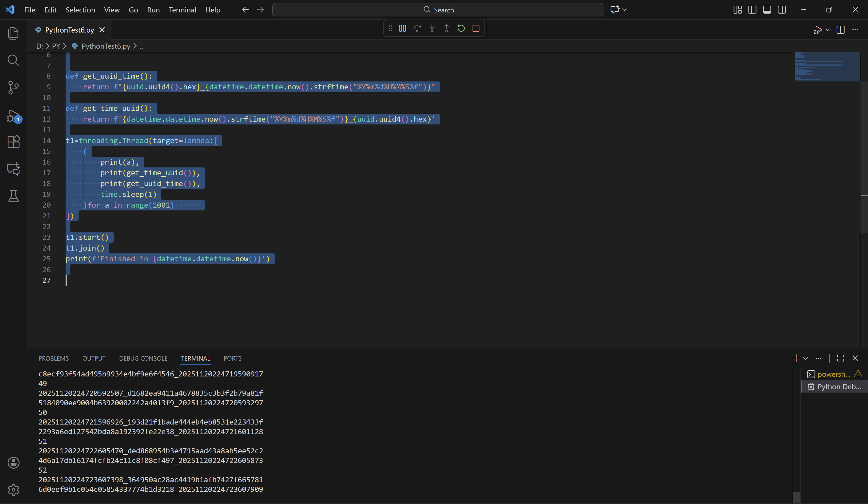The width and height of the screenshot is (868, 504).
Task: Toggle the primary side bar layout
Action: pyautogui.click(x=752, y=10)
